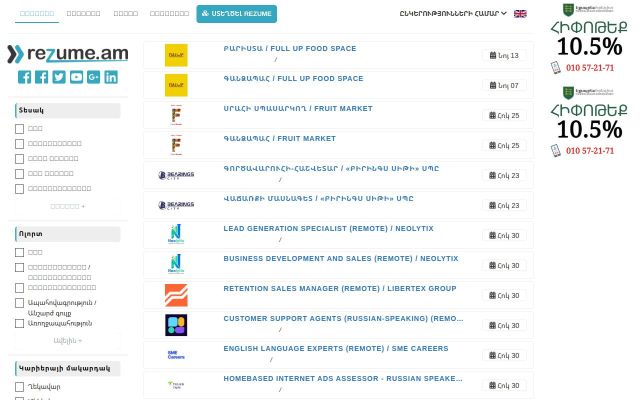Viewport: 640px width, 400px height.
Task: Open the ԳԱՆՁԱՊԱՀ / FULL UP FOOD SPACE job
Action: 293,78
